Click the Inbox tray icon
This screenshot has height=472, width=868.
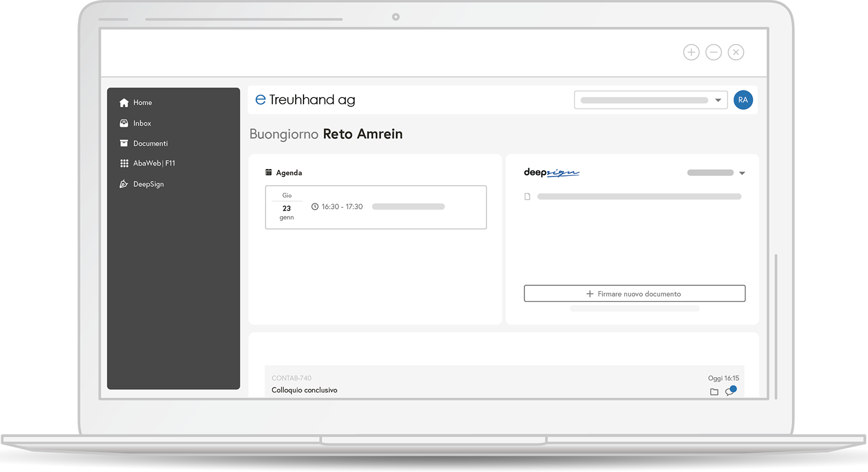click(124, 123)
